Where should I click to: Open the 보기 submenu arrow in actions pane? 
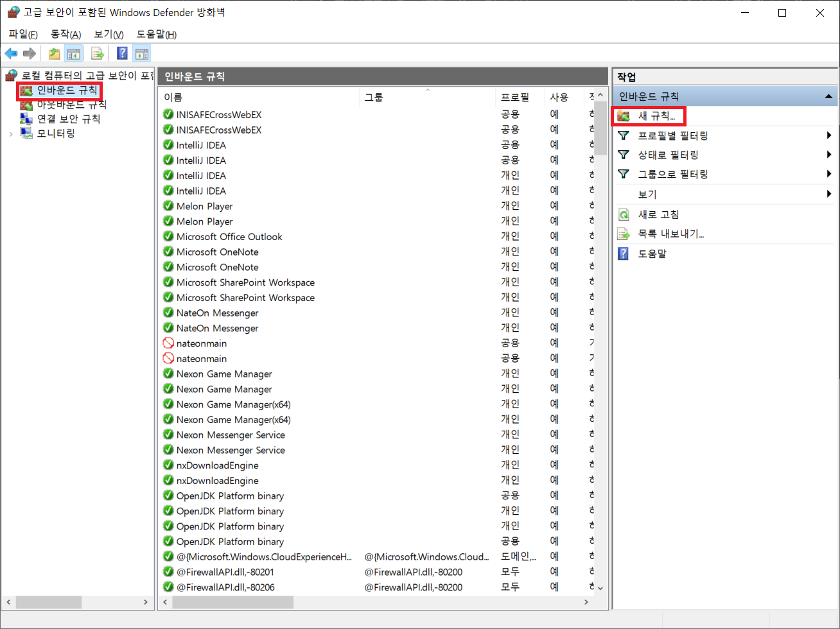point(829,194)
